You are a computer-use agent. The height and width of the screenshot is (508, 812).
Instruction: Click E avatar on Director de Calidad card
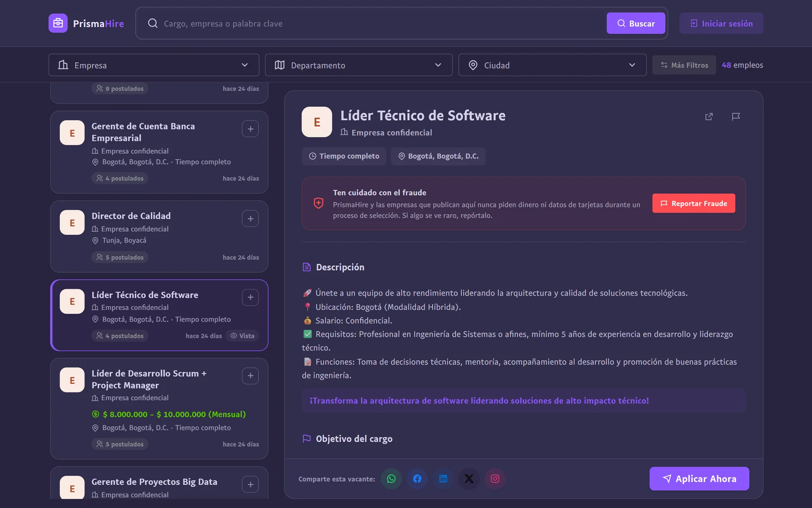pyautogui.click(x=72, y=223)
